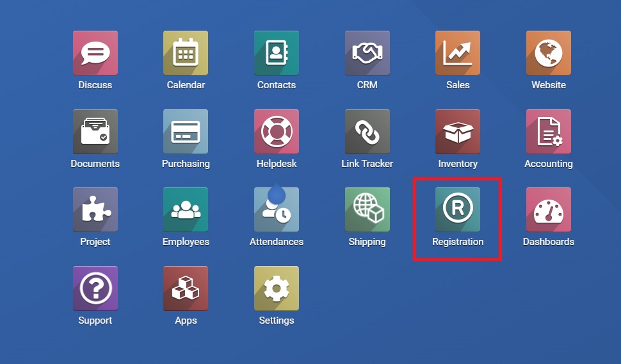Open the Website globe app
621x364 pixels.
pyautogui.click(x=549, y=53)
